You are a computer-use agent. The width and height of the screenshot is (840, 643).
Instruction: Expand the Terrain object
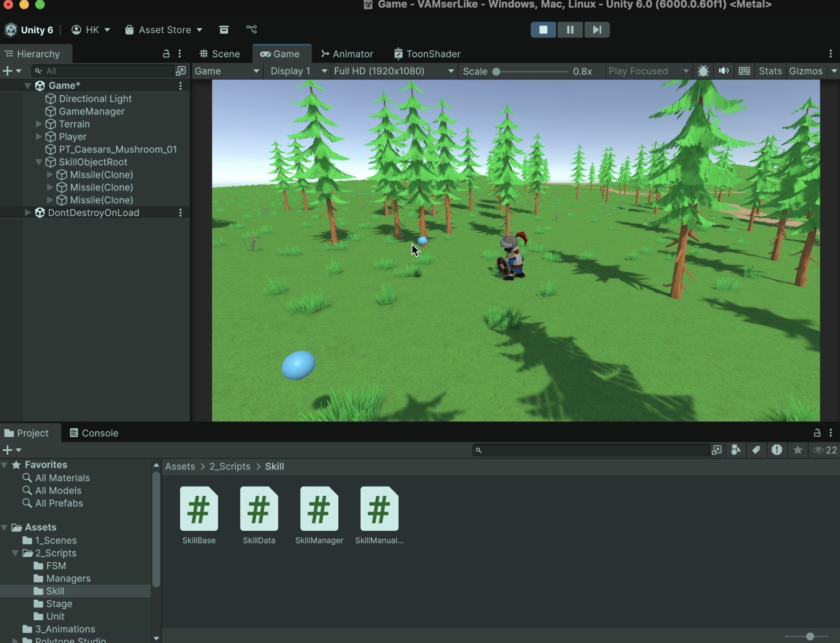point(39,124)
